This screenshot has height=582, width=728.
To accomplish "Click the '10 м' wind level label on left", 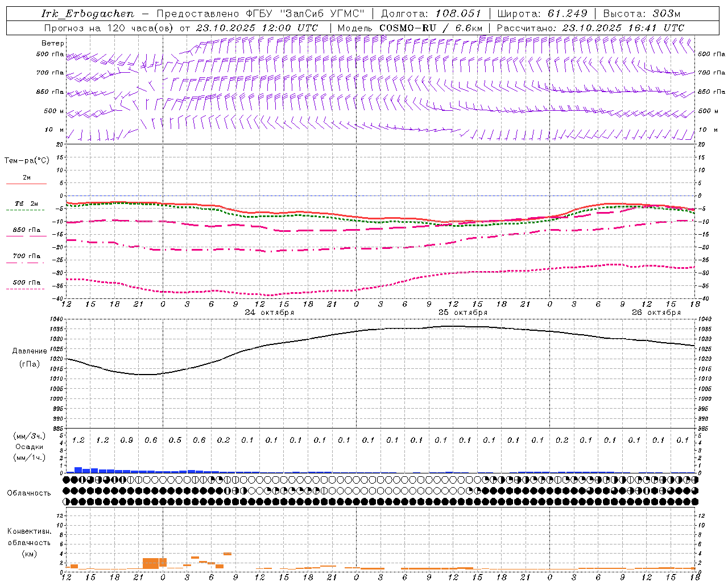I will tap(55, 130).
